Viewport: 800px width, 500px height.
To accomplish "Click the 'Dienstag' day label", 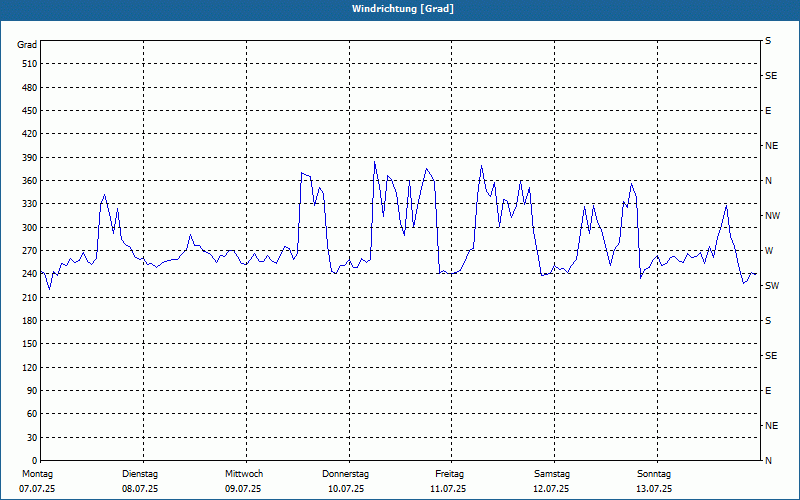I will pos(140,474).
